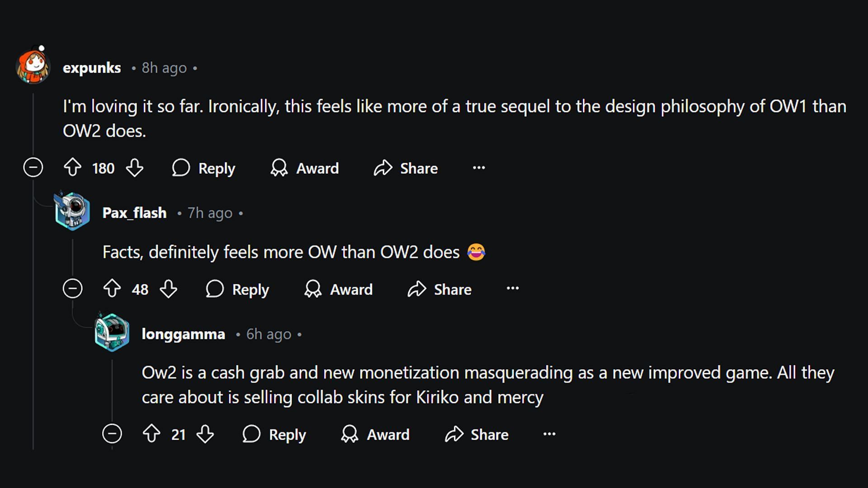Collapse longgamma comment thread
The image size is (868, 488).
pos(112,434)
